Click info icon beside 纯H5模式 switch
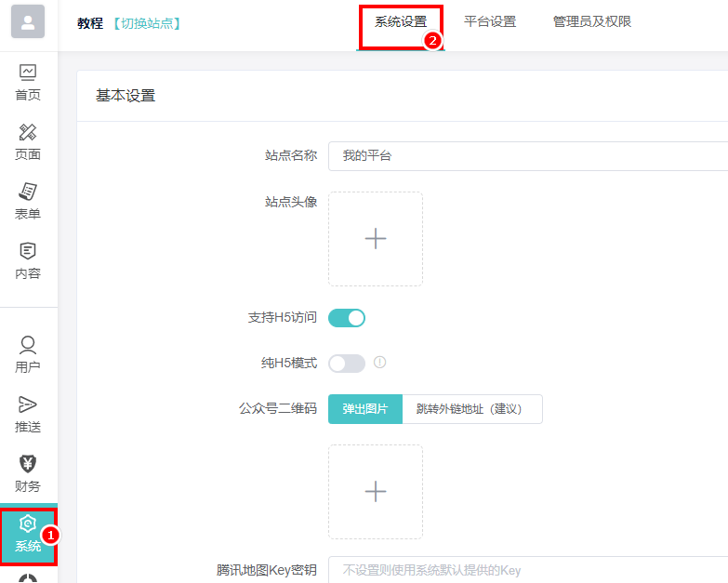 click(379, 362)
